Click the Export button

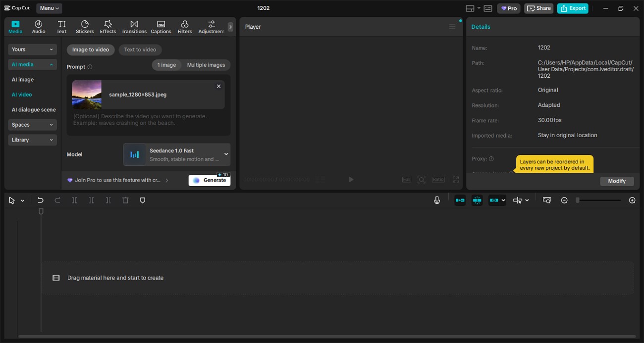pyautogui.click(x=573, y=8)
